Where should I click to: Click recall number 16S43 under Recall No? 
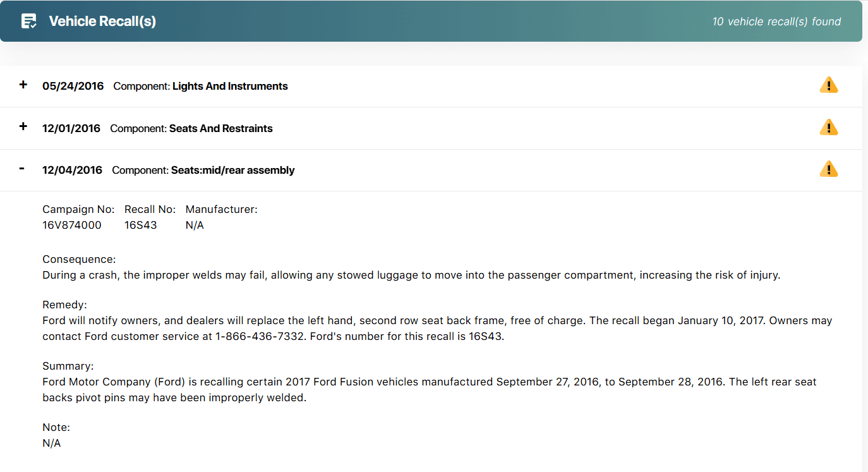tap(140, 225)
